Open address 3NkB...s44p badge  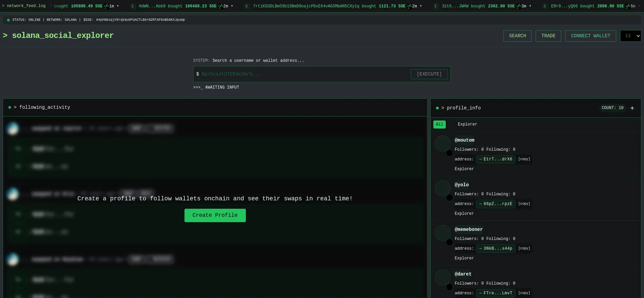coord(496,249)
